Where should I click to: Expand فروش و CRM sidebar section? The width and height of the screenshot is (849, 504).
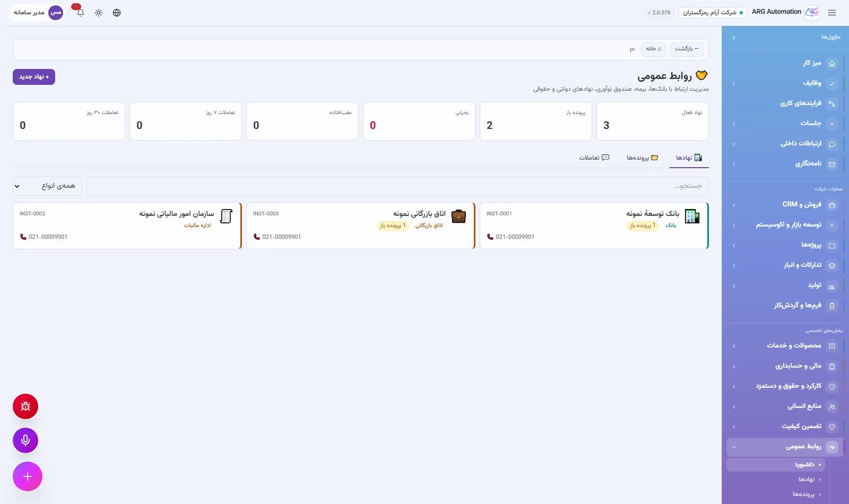click(734, 205)
